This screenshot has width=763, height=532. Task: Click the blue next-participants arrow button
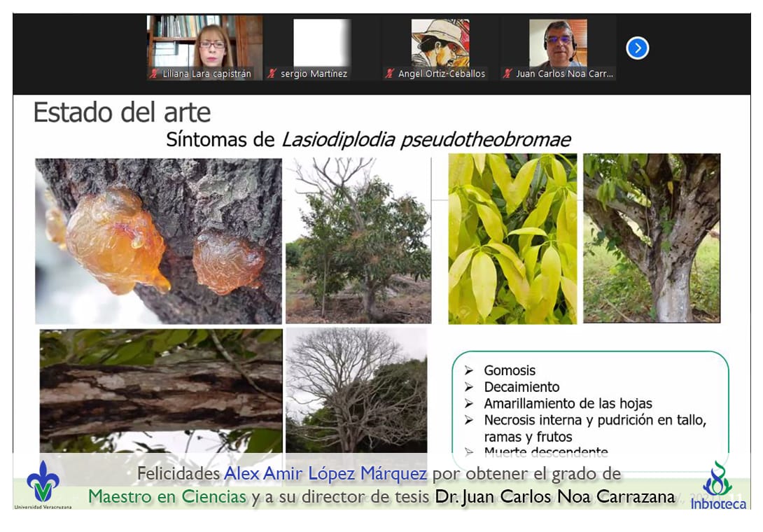tap(637, 48)
